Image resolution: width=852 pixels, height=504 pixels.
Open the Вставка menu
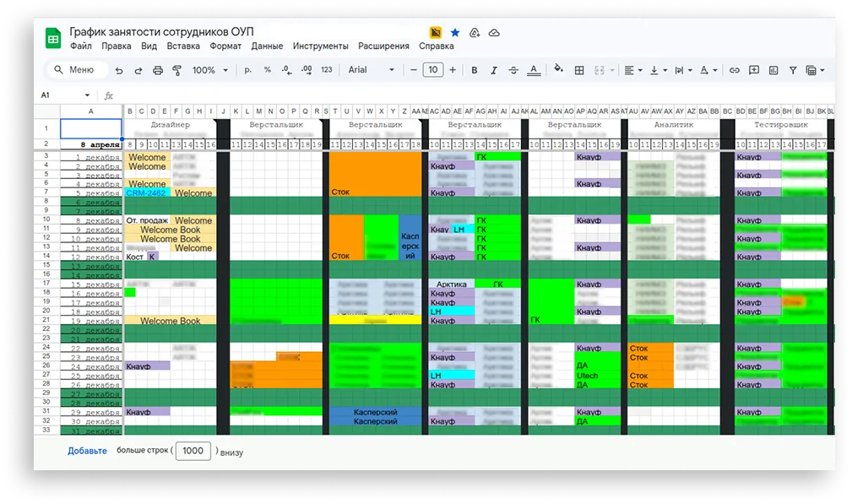183,46
